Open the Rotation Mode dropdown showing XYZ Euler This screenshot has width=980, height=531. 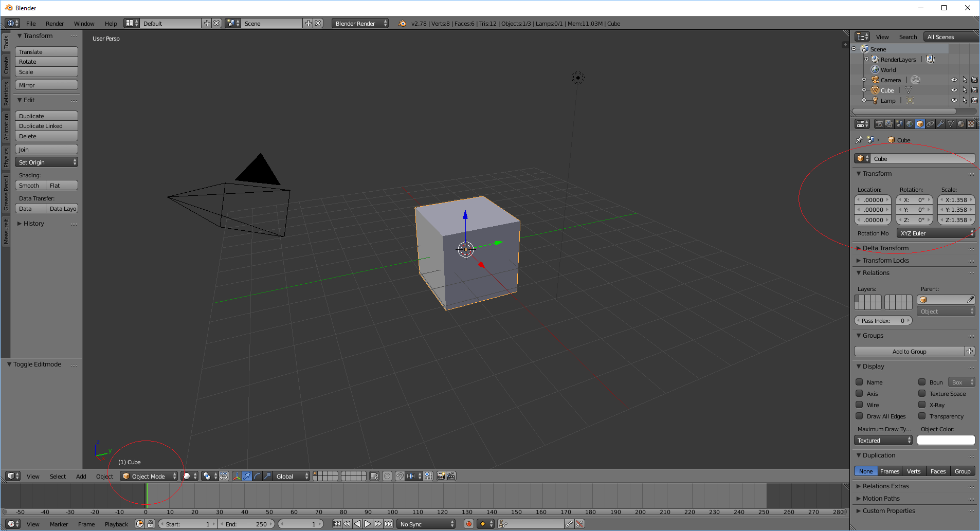935,233
